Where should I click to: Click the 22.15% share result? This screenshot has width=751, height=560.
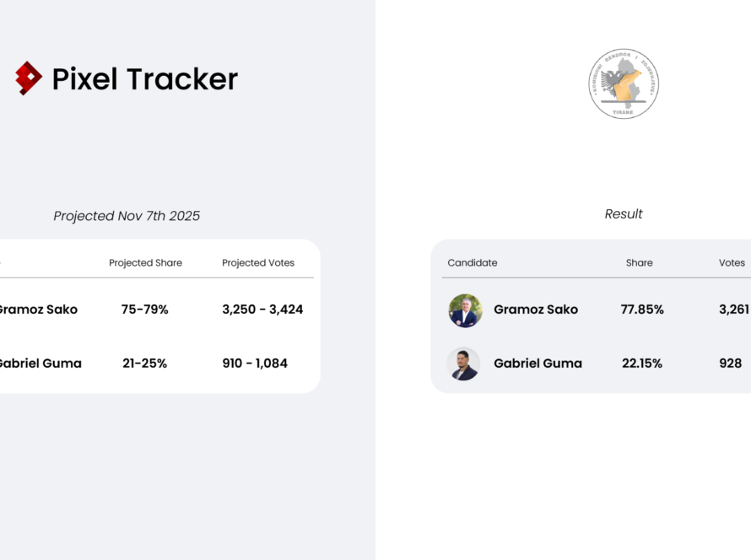click(x=641, y=363)
